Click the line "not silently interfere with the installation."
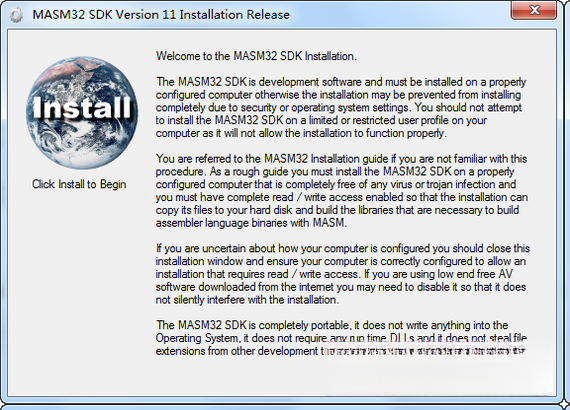The image size is (570, 410). [x=248, y=300]
